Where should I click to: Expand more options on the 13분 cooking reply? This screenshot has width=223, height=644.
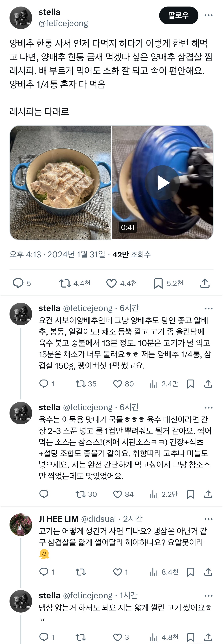208,308
